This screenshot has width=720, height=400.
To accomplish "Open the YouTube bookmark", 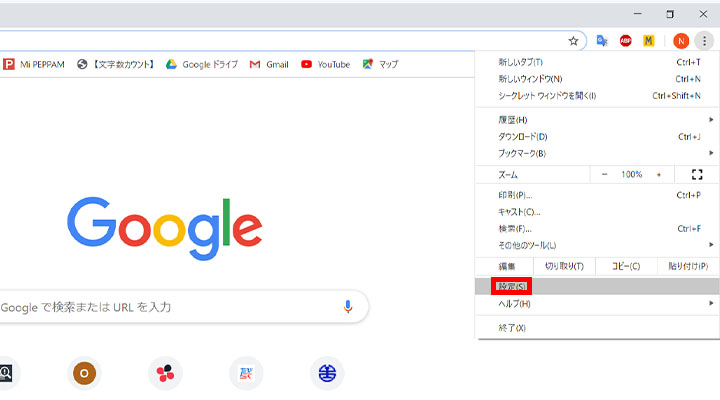I will [x=326, y=64].
